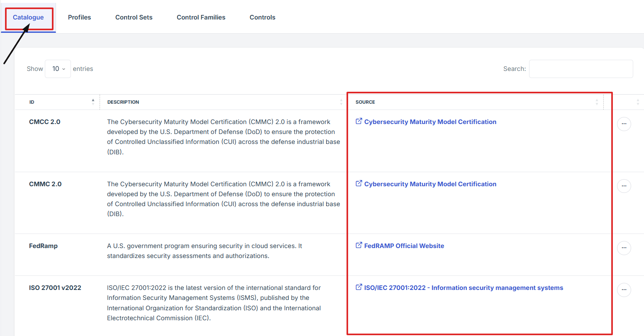The width and height of the screenshot is (644, 336).
Task: Open the Cybersecurity Maturity Model Certification link in the CMCC 2.0 row
Action: pyautogui.click(x=430, y=122)
